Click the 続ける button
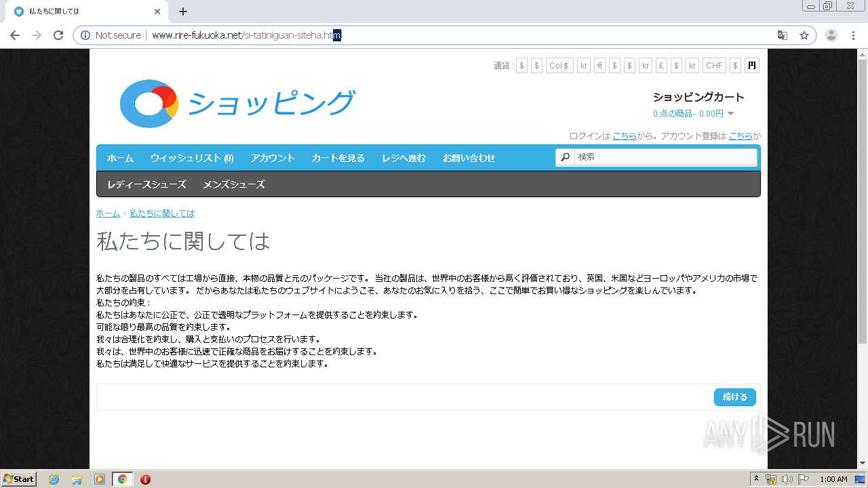868x488 pixels. tap(735, 397)
